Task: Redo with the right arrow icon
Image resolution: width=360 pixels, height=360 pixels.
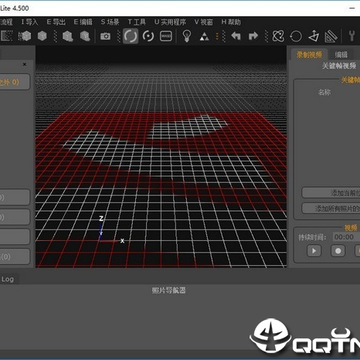Action: pos(254,36)
